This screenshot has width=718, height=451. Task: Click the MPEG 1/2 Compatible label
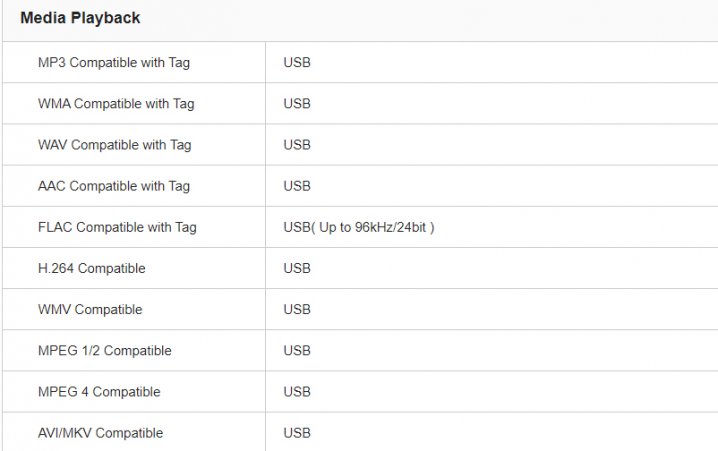tap(105, 351)
